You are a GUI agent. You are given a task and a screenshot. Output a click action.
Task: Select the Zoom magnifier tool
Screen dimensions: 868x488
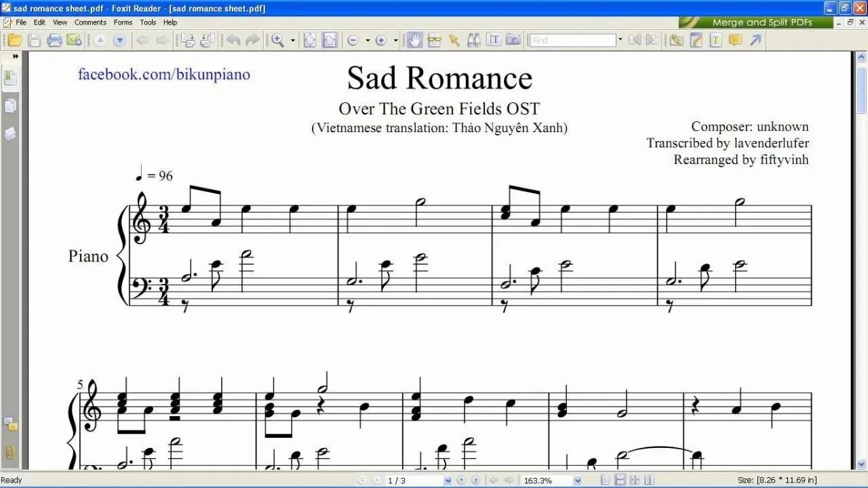tap(278, 40)
